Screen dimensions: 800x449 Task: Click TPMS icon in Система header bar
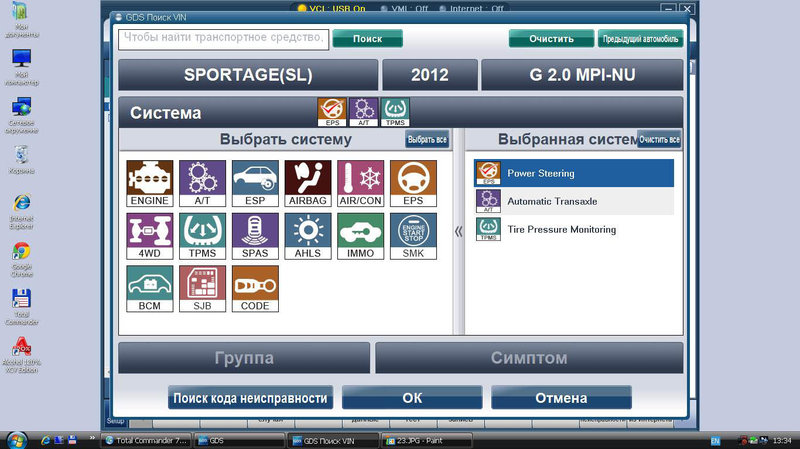point(395,112)
